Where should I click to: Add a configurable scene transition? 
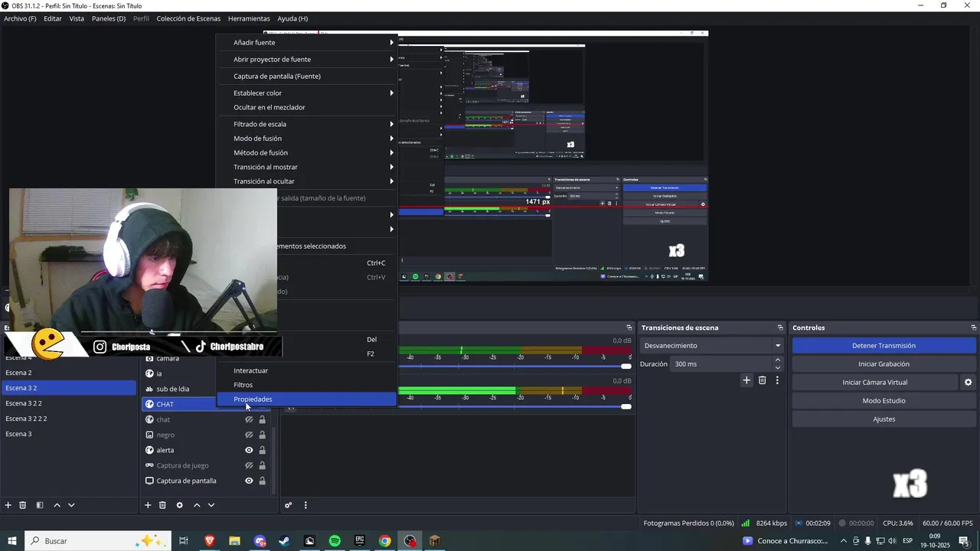(746, 380)
